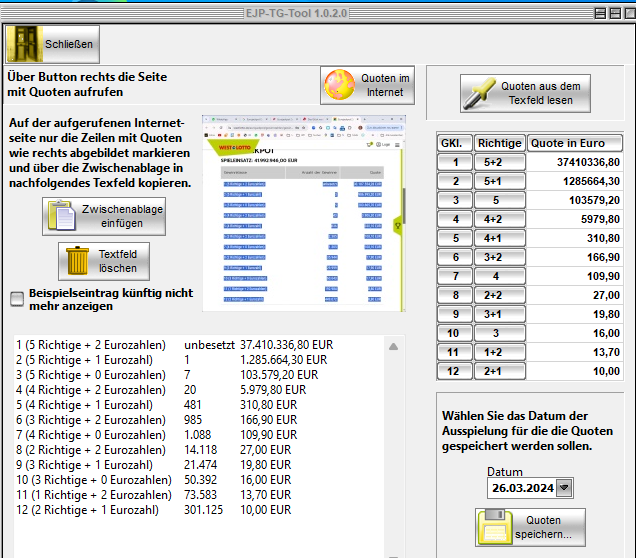This screenshot has height=558, width=636.
Task: Click text line '6 (3 Richtige + 2 Eurozahlen)'
Action: point(91,420)
